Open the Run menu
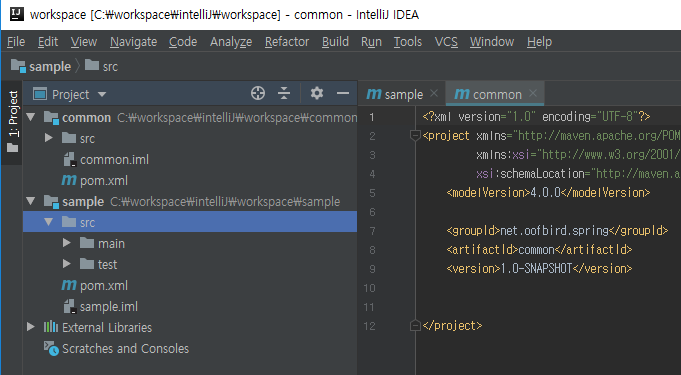 (371, 42)
